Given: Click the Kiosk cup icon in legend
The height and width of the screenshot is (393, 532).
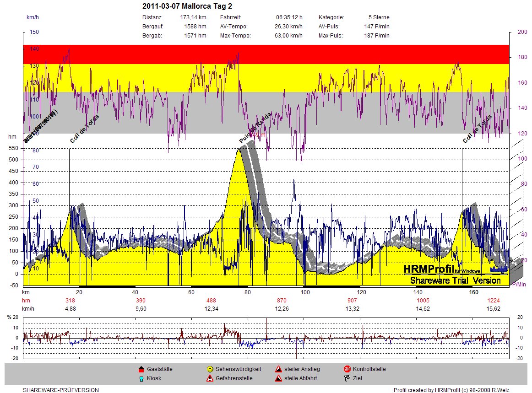Looking at the screenshot, I should click(141, 378).
